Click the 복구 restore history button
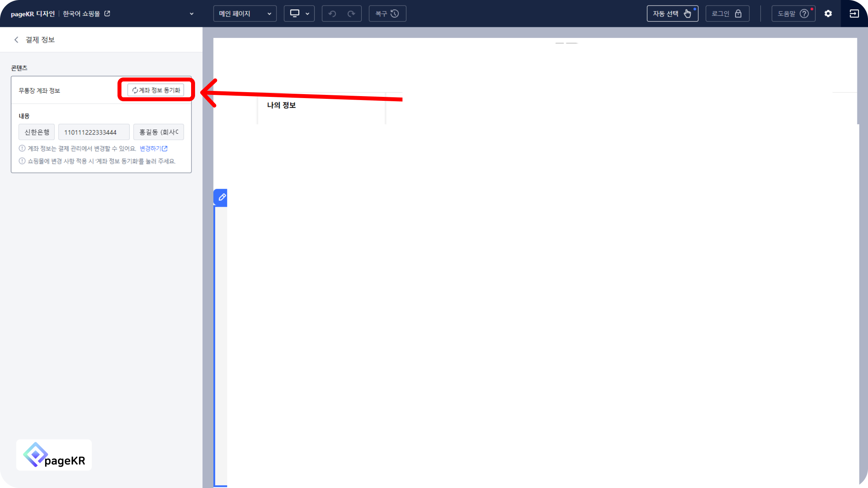The image size is (868, 488). click(387, 14)
